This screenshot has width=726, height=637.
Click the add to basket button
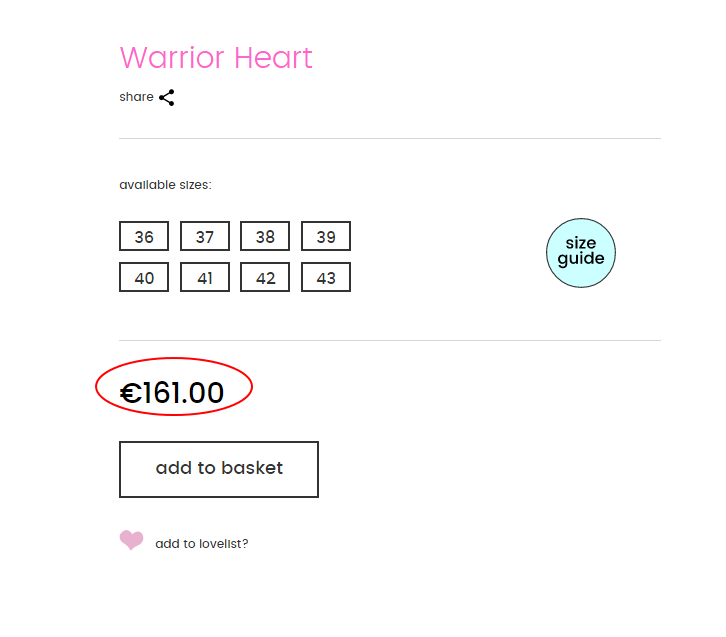click(x=219, y=469)
